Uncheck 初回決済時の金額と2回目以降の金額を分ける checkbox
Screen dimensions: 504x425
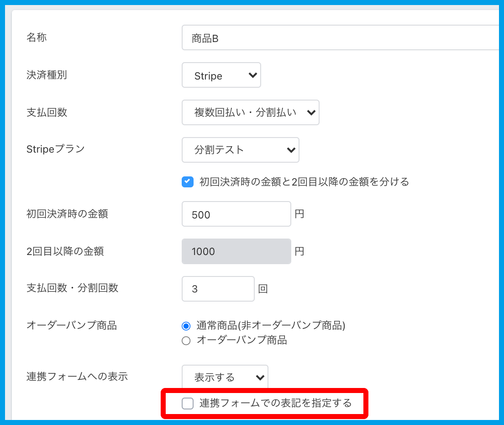tap(188, 182)
